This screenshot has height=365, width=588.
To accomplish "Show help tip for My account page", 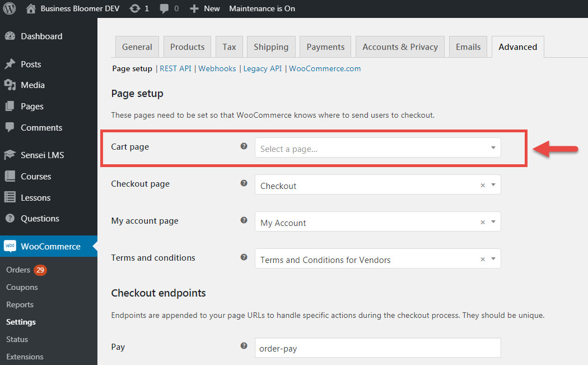I will click(244, 220).
